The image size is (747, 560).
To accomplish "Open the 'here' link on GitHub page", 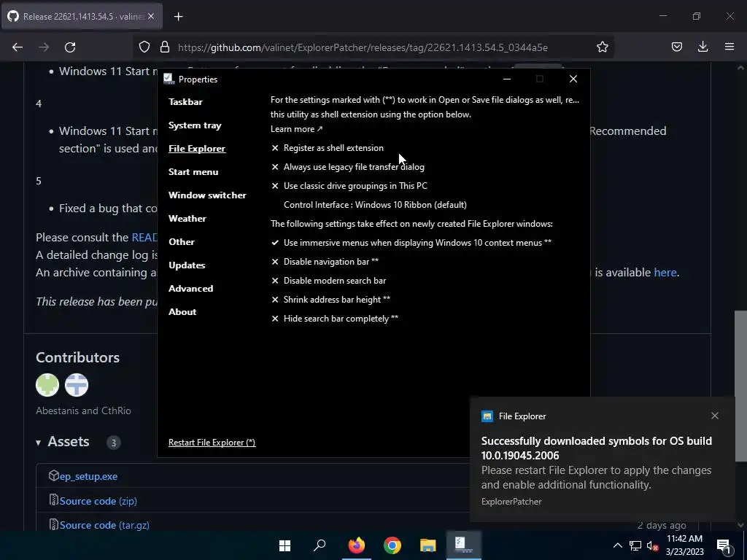I will click(x=665, y=273).
